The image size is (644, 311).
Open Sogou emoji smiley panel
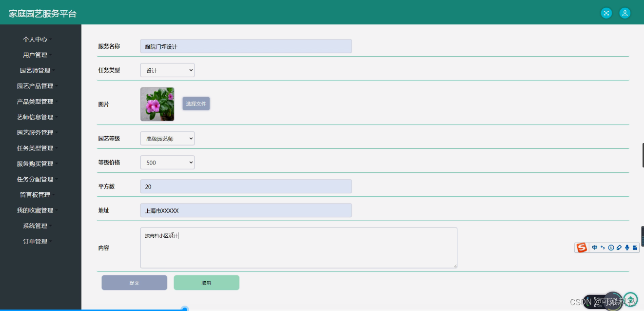(611, 248)
